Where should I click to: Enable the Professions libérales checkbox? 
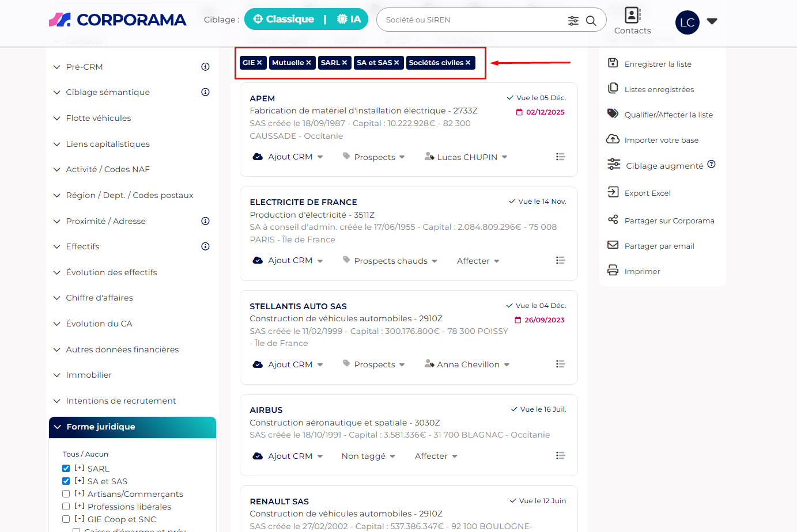(x=66, y=507)
